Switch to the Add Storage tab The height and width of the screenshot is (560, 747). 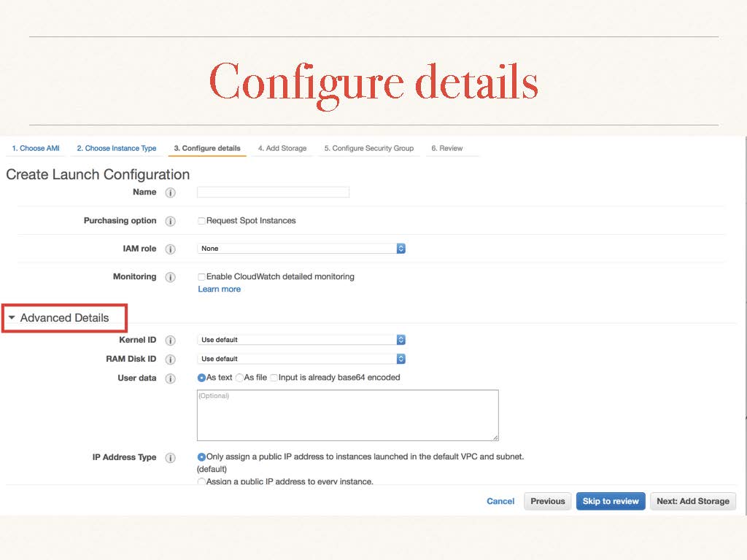coord(282,148)
